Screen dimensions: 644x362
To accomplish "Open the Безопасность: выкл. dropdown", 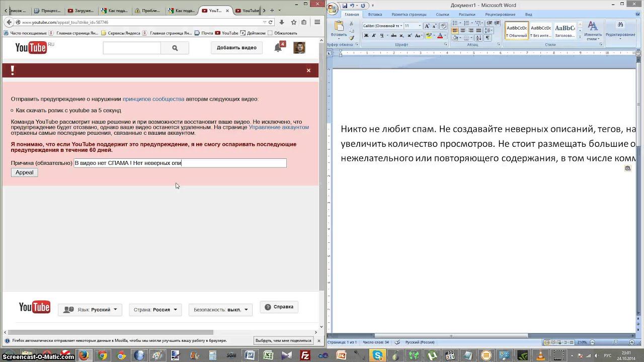I will point(220,310).
